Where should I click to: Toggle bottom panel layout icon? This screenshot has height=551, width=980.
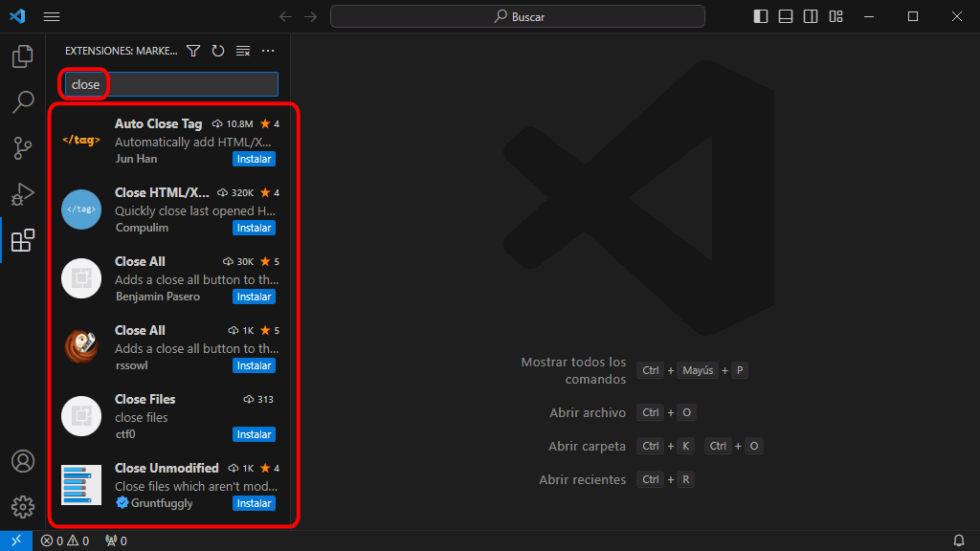786,16
